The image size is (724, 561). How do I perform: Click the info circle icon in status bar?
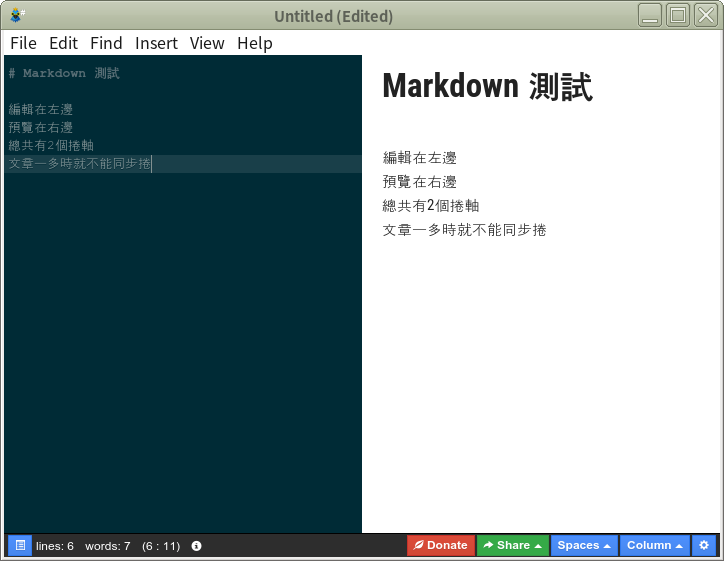click(196, 546)
